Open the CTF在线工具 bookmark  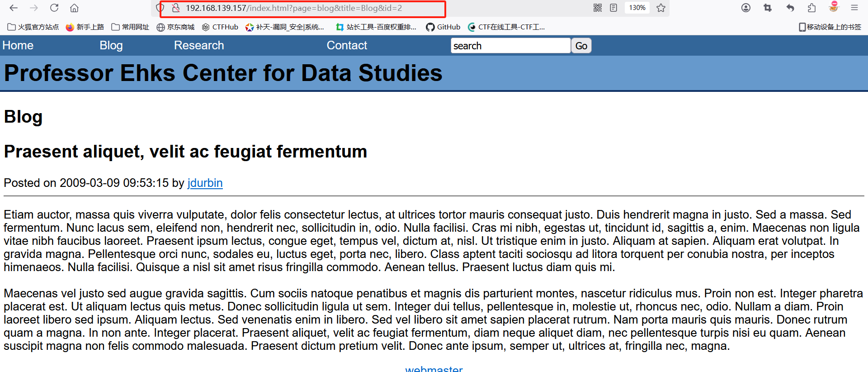(506, 27)
